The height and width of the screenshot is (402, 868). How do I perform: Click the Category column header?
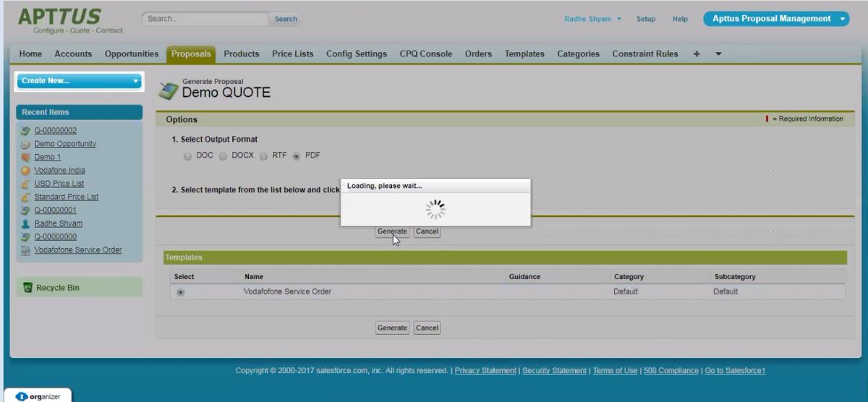pos(629,277)
